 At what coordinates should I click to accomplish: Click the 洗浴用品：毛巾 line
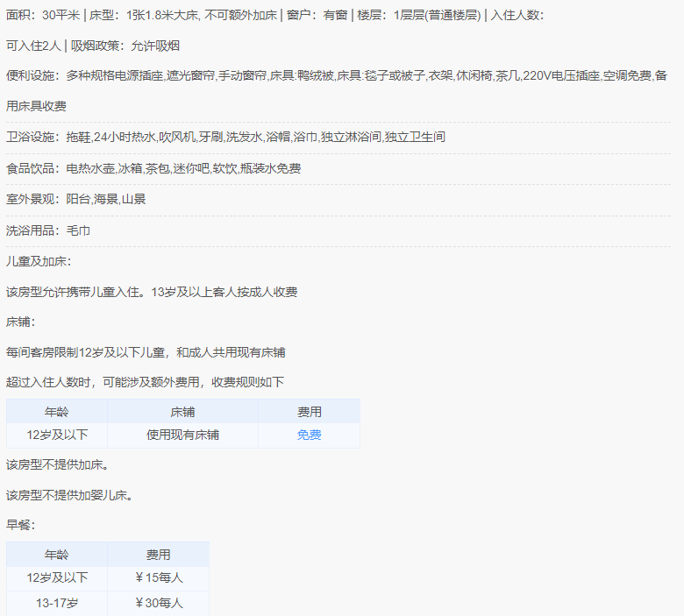coord(48,230)
